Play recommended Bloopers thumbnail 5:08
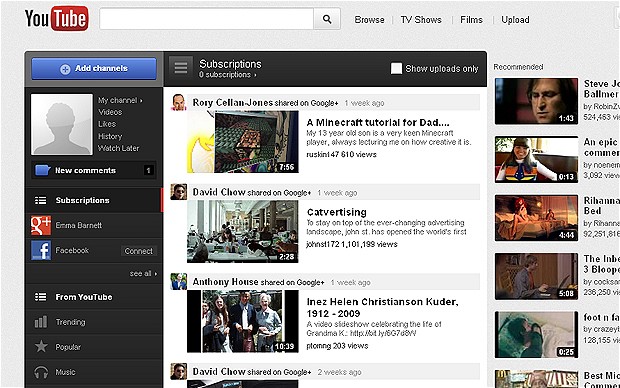 coord(536,276)
